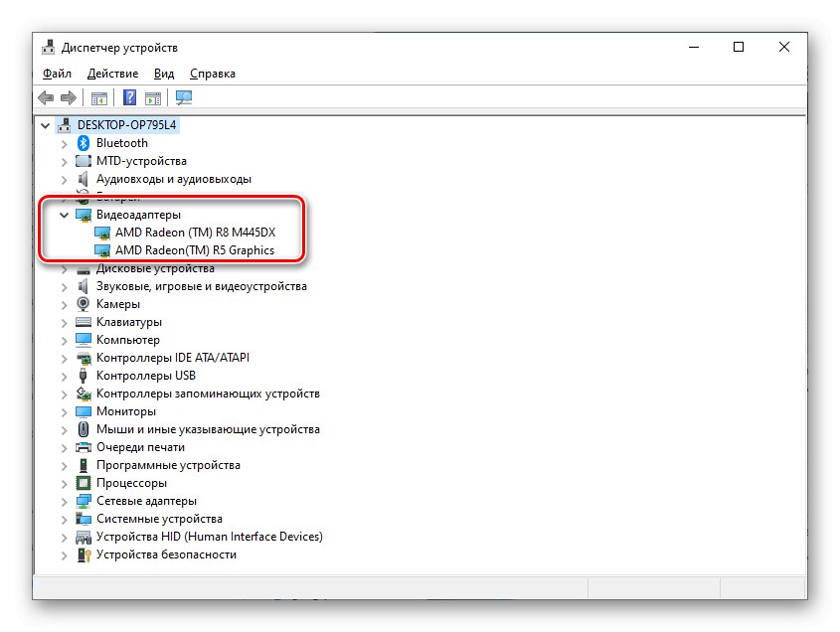Maximize the Диспетчер устройств window
This screenshot has height=632, width=840.
(x=739, y=47)
